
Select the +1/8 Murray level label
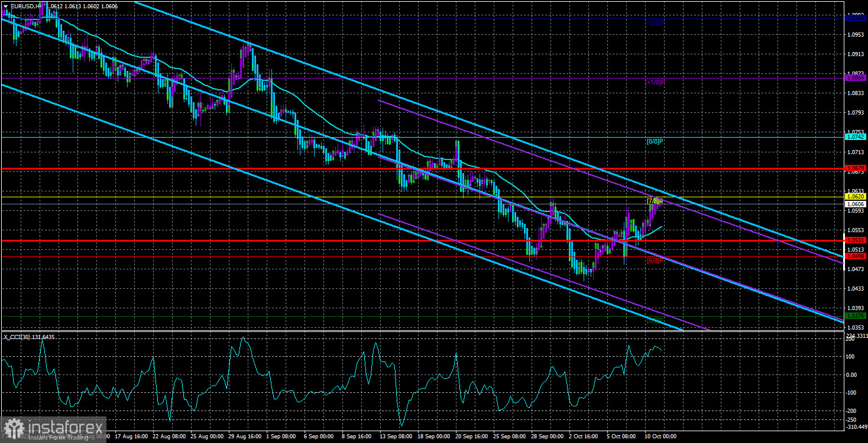tap(655, 83)
